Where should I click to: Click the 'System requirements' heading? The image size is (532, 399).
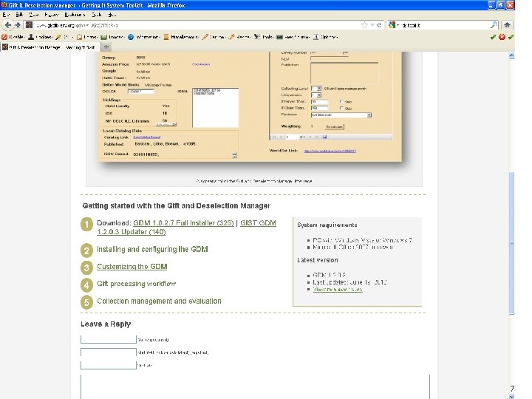327,225
